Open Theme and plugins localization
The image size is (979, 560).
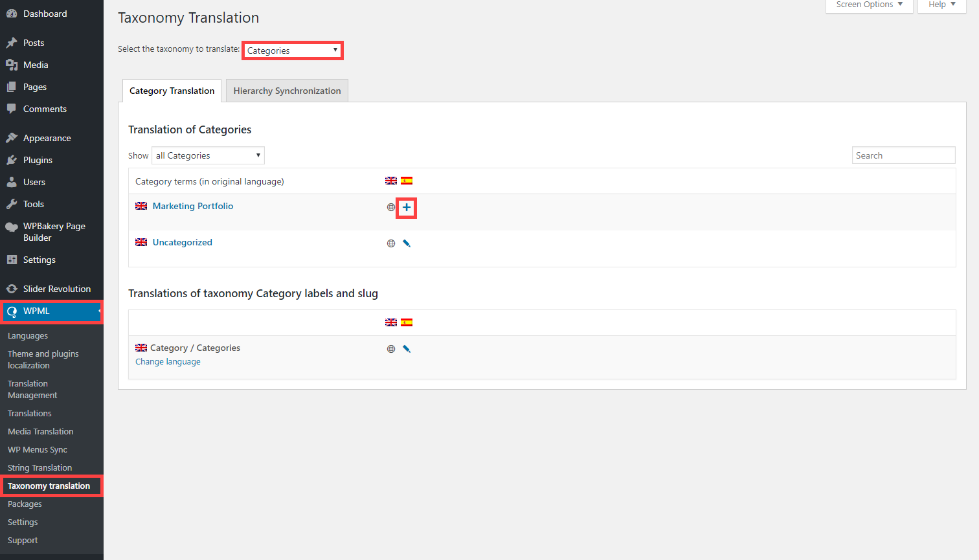tap(43, 360)
